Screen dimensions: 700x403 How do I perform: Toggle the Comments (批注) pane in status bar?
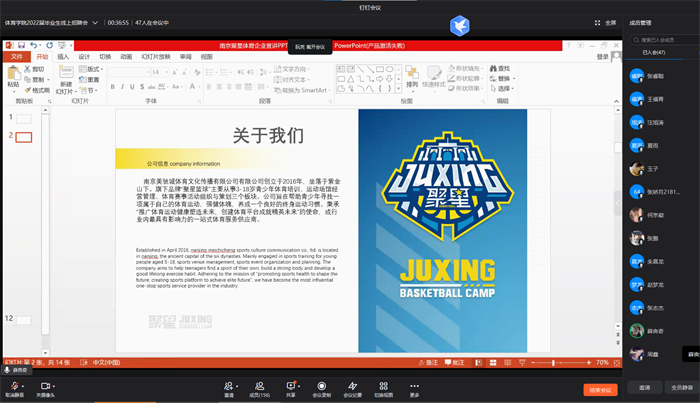454,363
